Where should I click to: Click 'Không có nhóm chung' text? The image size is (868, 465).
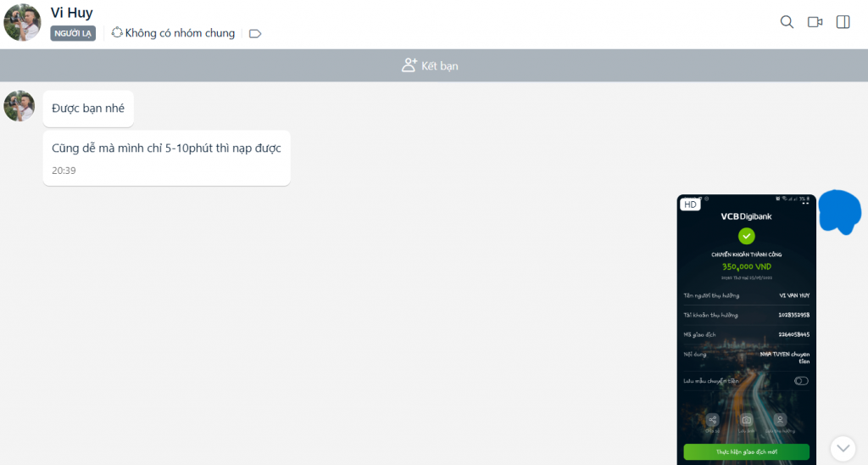pos(180,33)
